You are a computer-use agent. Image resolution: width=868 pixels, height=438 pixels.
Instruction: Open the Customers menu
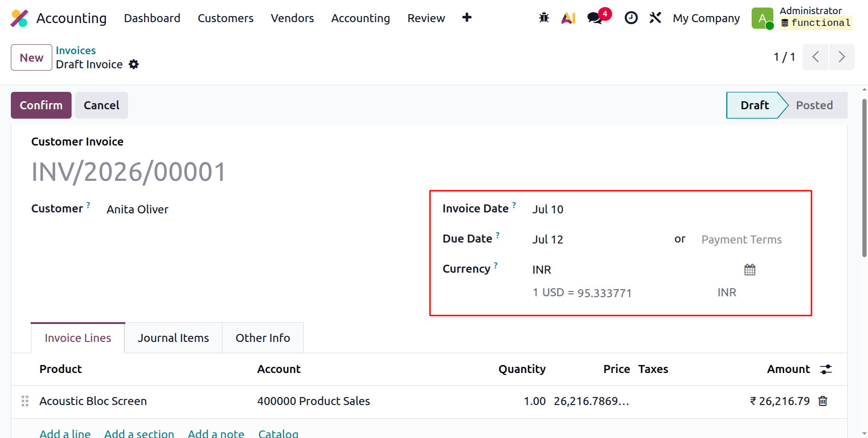[226, 18]
